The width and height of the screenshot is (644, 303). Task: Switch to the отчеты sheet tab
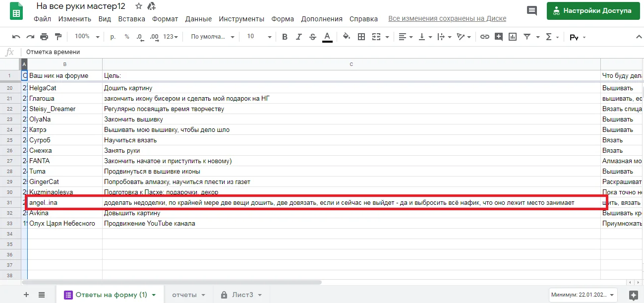189,295
